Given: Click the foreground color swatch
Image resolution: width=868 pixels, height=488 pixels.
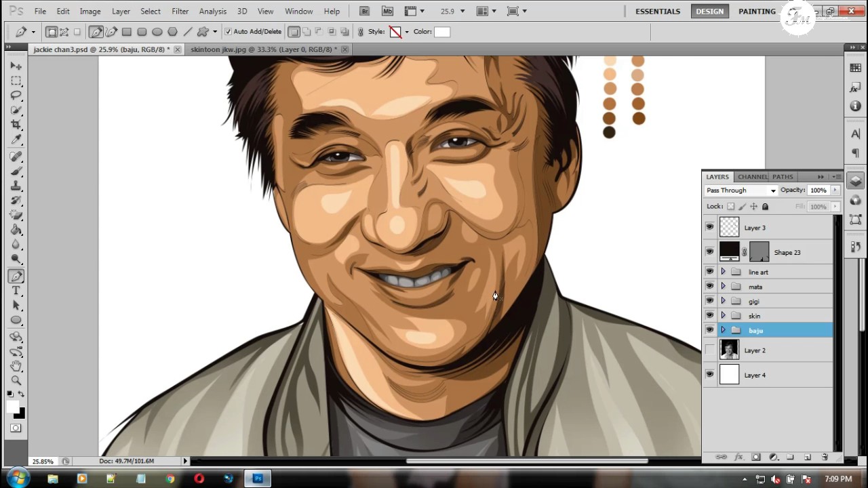Looking at the screenshot, I should [13, 407].
